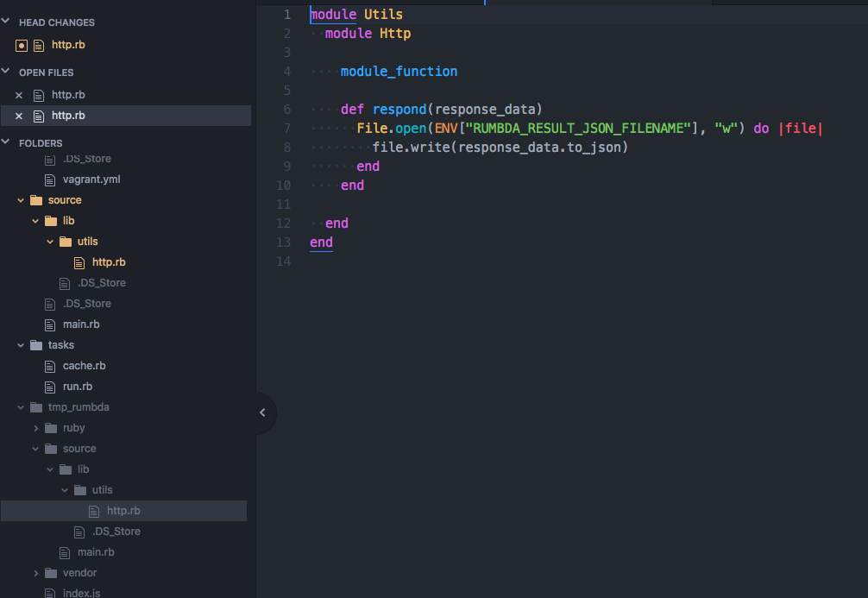Close the highlighted http.rb in OPEN FILES
This screenshot has width=868, height=598.
click(19, 116)
